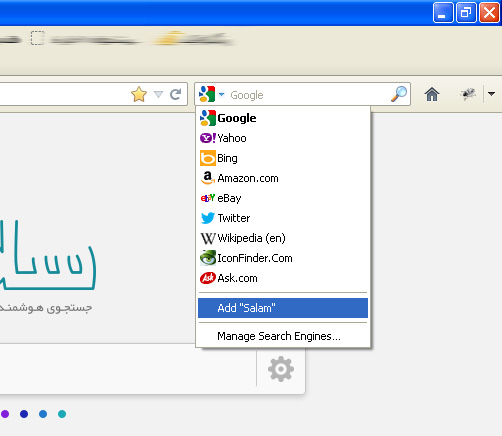This screenshot has width=502, height=436.
Task: Choose Yahoo search engine
Action: (283, 138)
